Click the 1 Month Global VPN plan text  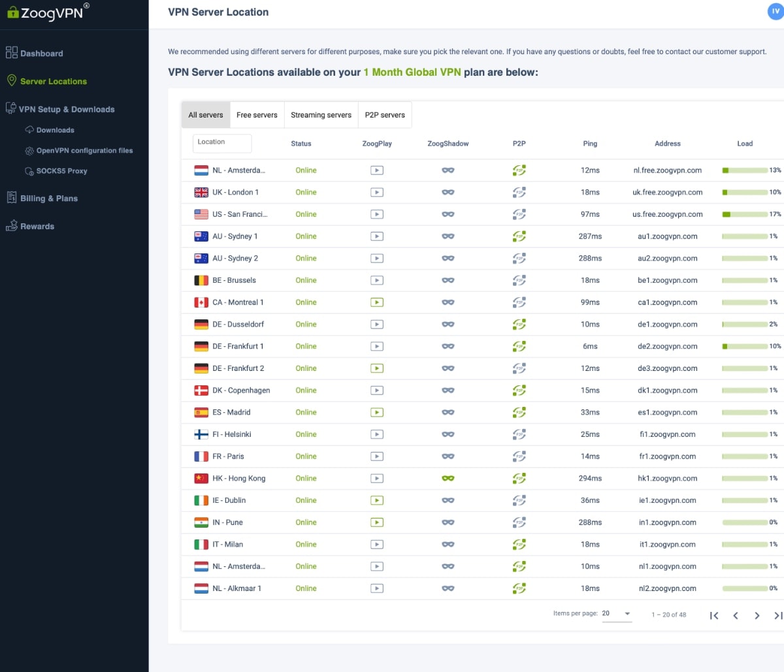[412, 72]
